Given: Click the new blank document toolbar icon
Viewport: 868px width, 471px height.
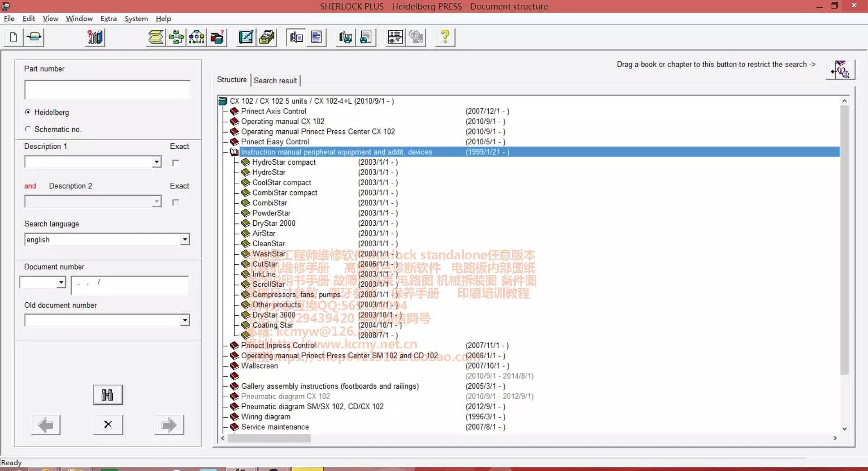Looking at the screenshot, I should point(14,37).
